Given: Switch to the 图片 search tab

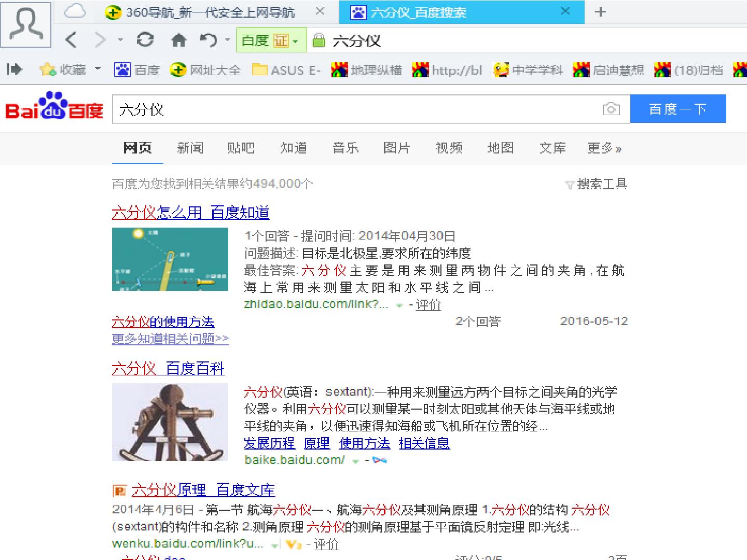Looking at the screenshot, I should 396,148.
